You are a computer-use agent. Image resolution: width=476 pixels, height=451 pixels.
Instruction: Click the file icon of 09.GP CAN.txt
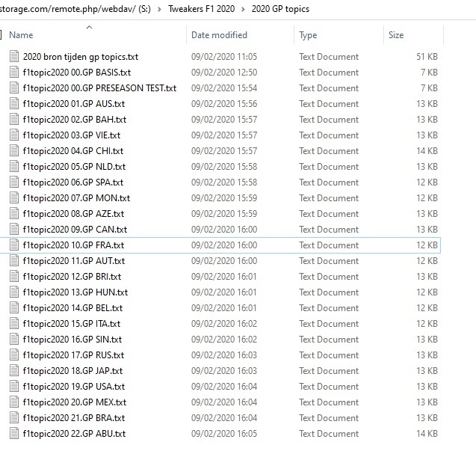14,230
